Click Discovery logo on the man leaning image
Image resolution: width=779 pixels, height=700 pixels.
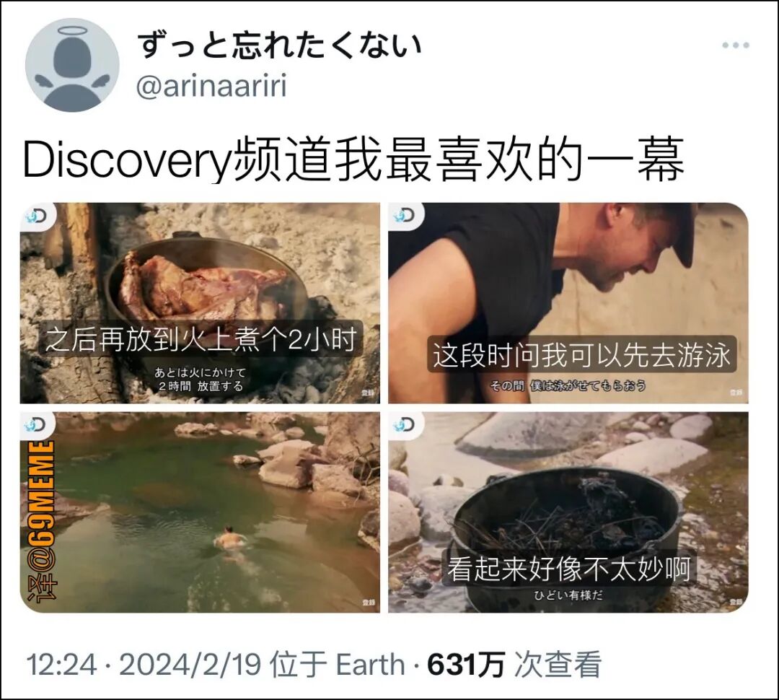pos(405,216)
